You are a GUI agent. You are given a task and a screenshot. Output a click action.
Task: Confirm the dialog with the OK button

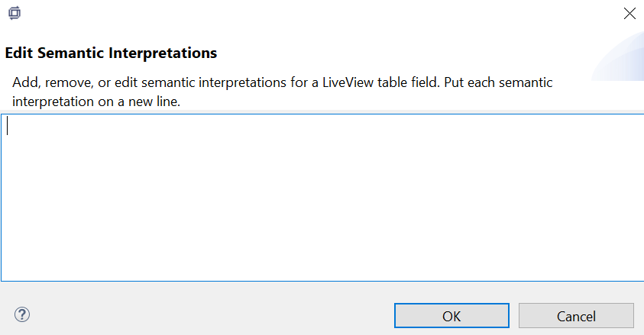click(x=451, y=316)
